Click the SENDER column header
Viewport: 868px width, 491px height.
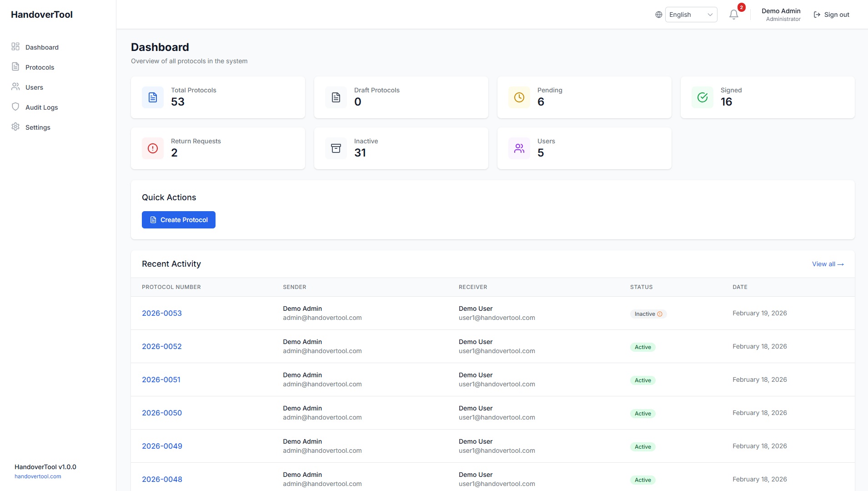(294, 287)
